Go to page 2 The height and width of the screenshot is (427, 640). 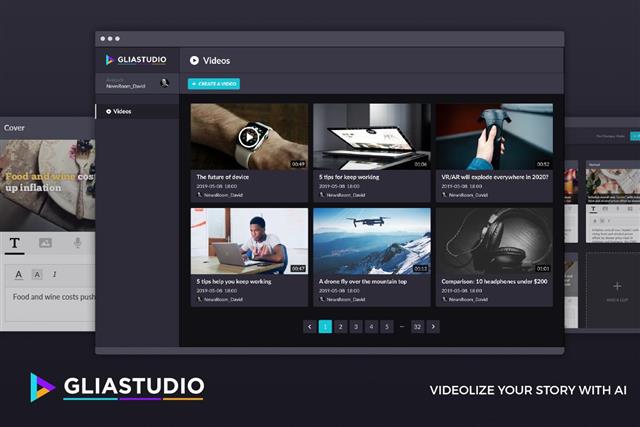click(340, 327)
